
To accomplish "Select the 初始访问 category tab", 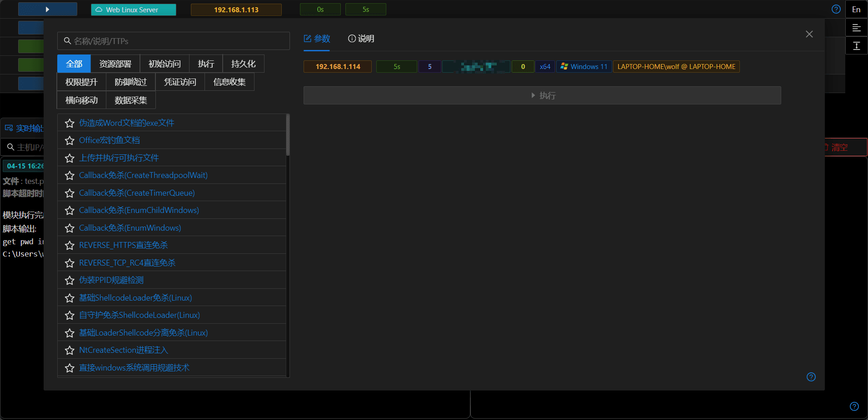I will click(165, 64).
